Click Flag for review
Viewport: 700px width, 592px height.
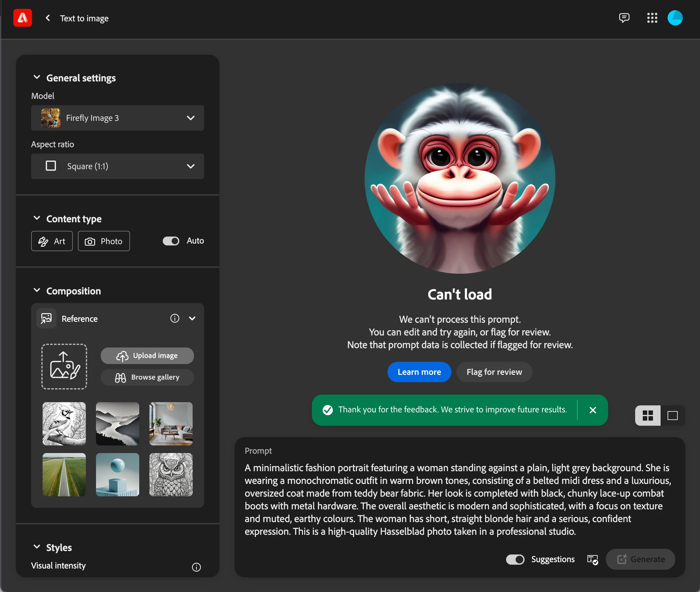point(494,372)
